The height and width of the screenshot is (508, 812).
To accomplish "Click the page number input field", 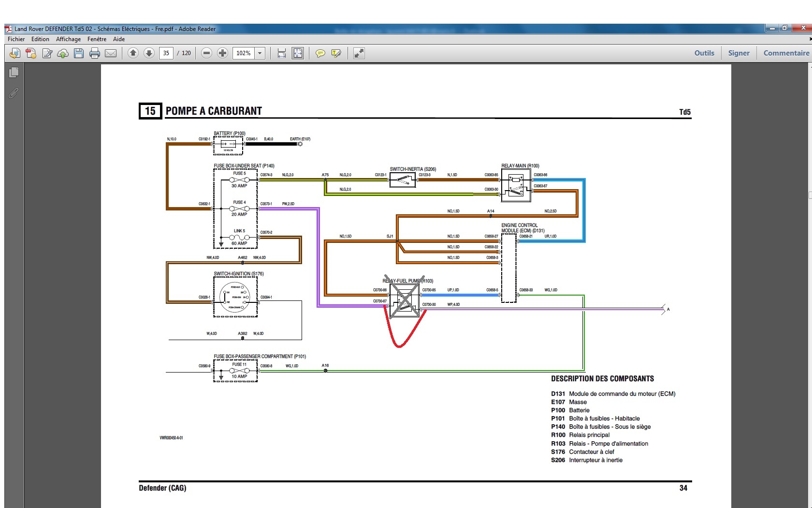I will (x=166, y=53).
